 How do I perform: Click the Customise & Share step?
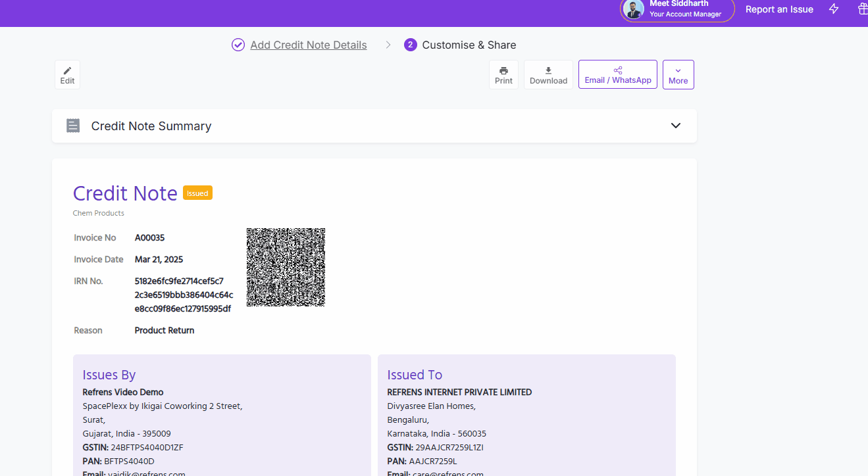469,45
